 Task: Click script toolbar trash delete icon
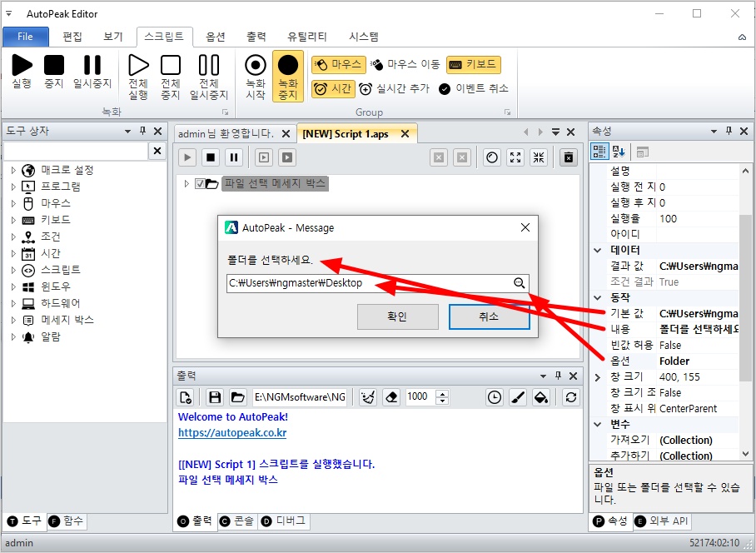569,157
